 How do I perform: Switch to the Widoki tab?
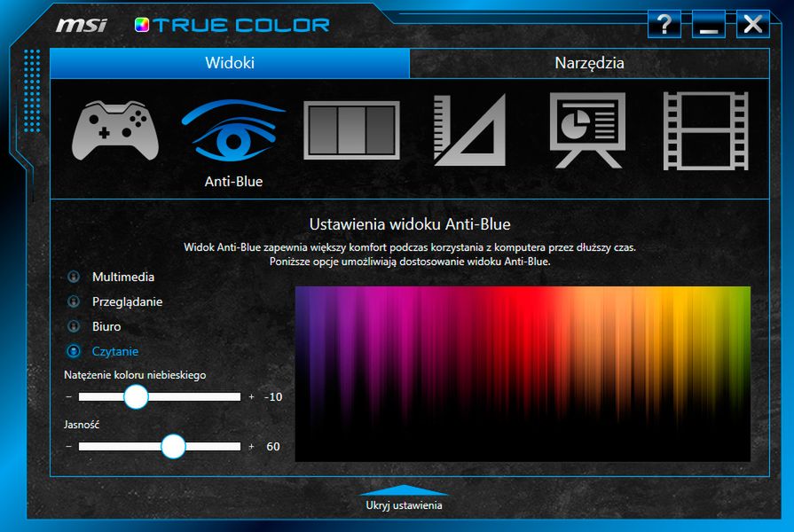pyautogui.click(x=230, y=63)
